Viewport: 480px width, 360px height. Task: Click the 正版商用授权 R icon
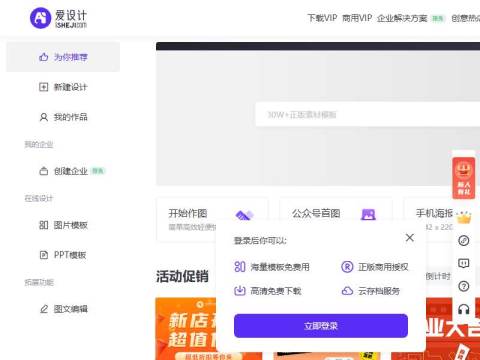[x=347, y=267]
